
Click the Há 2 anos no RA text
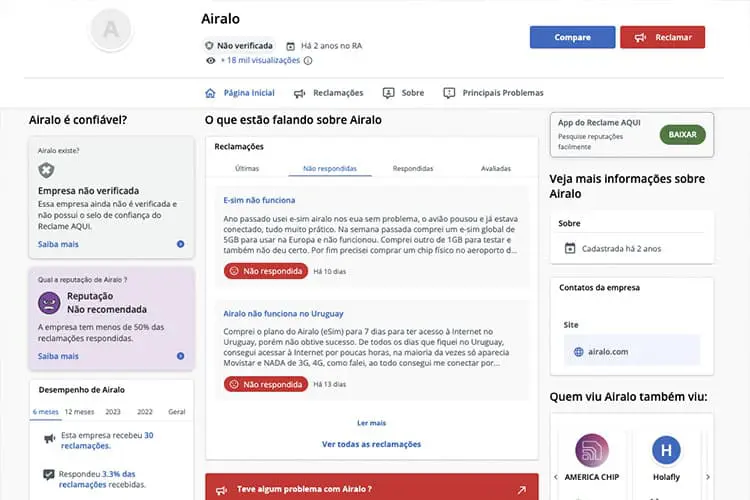(x=331, y=46)
